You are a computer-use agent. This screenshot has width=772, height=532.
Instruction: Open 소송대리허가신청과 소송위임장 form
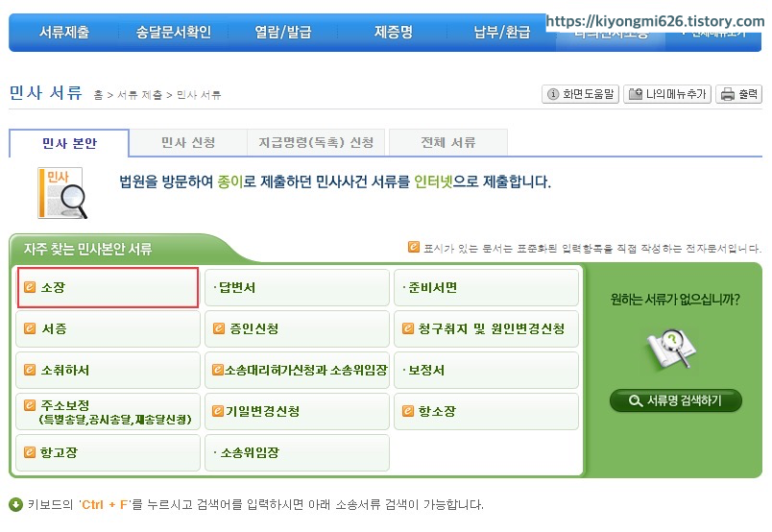pos(297,370)
